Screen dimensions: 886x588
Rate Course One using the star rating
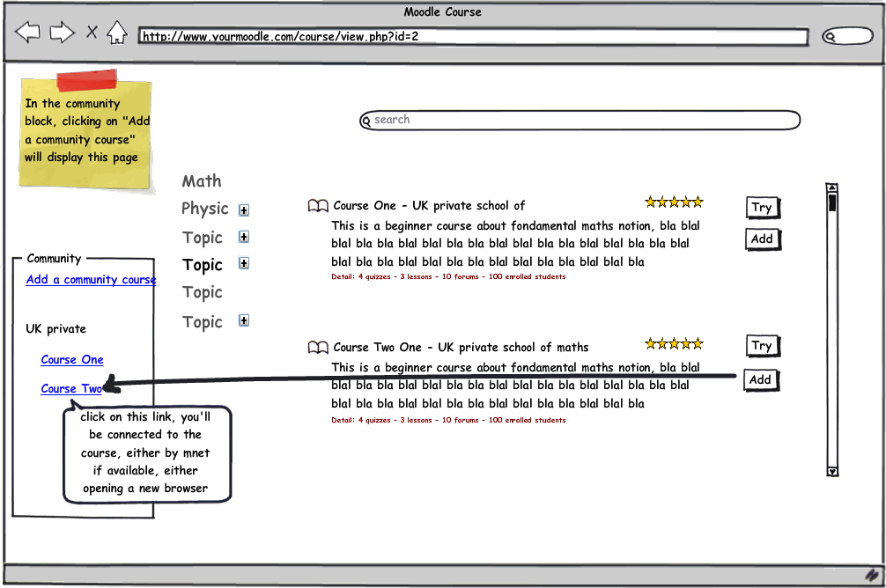pos(674,202)
